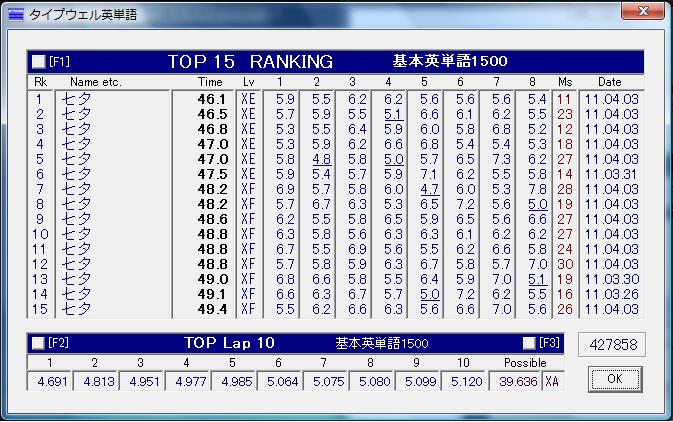This screenshot has height=422, width=673.
Task: Click the app icon in title bar
Action: [x=16, y=15]
